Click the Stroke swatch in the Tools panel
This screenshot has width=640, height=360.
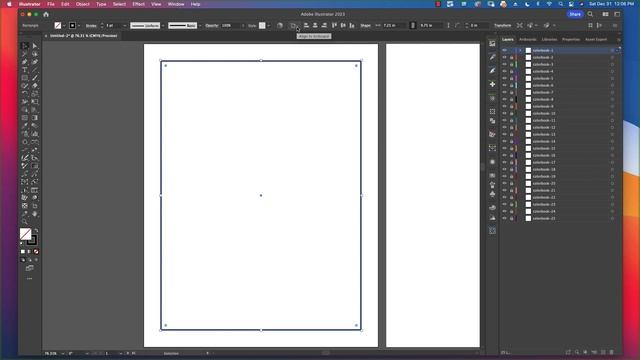[33, 240]
